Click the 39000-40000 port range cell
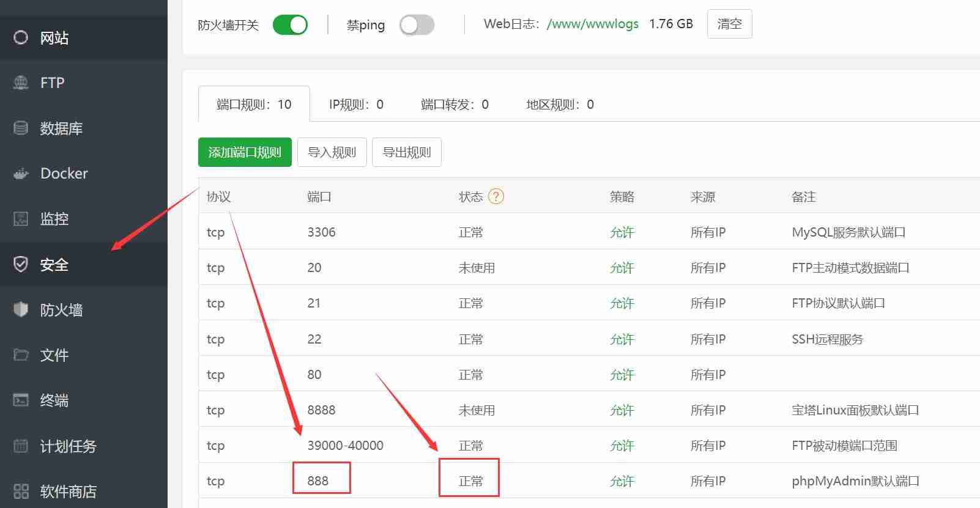This screenshot has width=980, height=508. [x=346, y=446]
